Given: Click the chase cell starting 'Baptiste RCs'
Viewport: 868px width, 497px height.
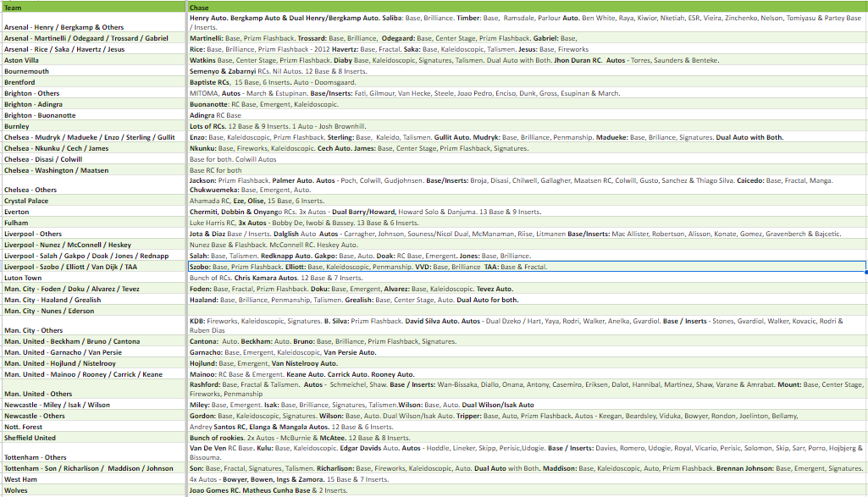Looking at the screenshot, I should click(x=525, y=83).
